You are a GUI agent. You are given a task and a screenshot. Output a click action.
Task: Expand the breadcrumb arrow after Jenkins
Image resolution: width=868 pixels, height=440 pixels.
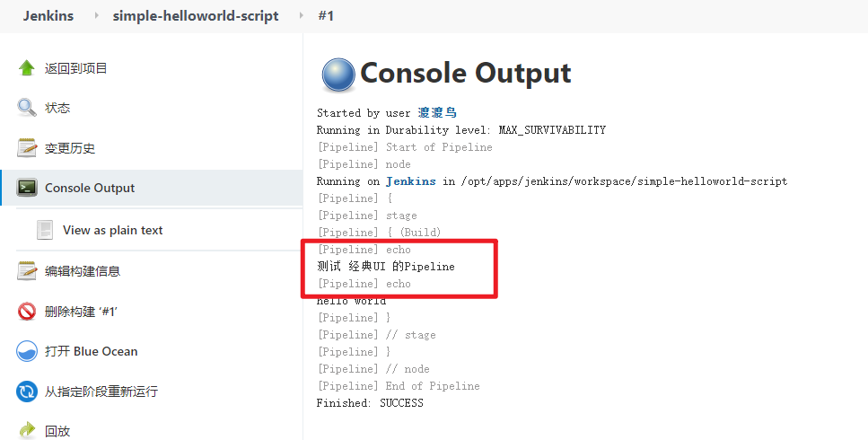(97, 15)
